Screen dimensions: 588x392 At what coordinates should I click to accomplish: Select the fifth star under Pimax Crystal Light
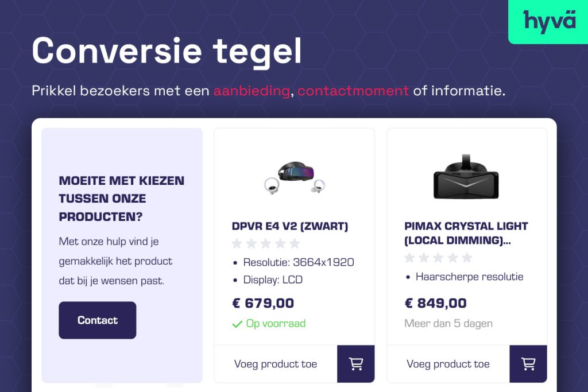pyautogui.click(x=467, y=258)
